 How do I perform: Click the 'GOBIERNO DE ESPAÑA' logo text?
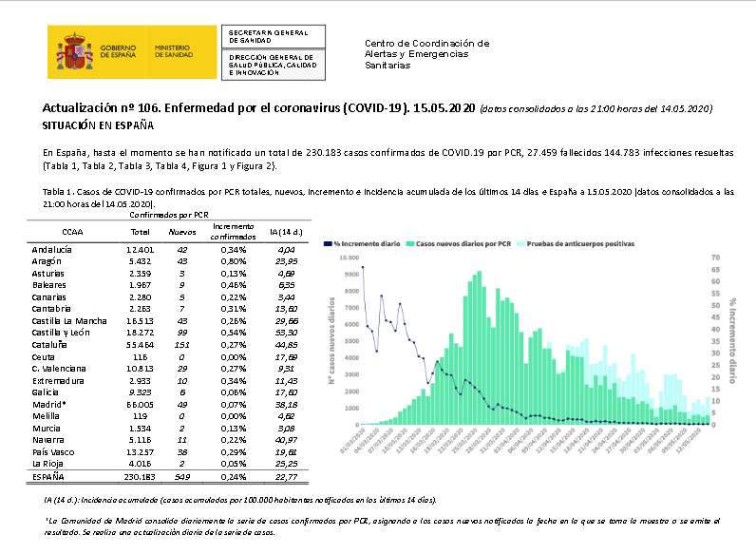[118, 51]
